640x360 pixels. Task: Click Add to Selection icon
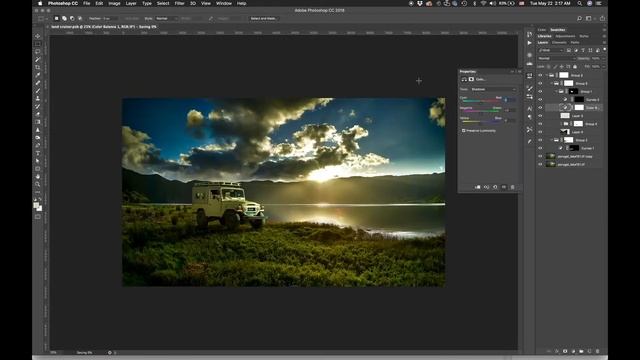[64, 18]
